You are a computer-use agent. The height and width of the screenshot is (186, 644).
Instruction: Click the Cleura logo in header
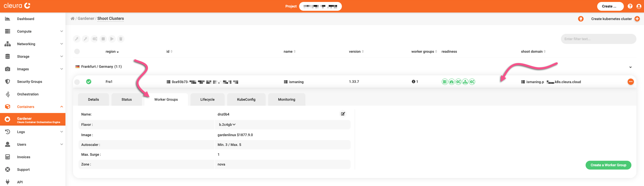click(x=17, y=6)
